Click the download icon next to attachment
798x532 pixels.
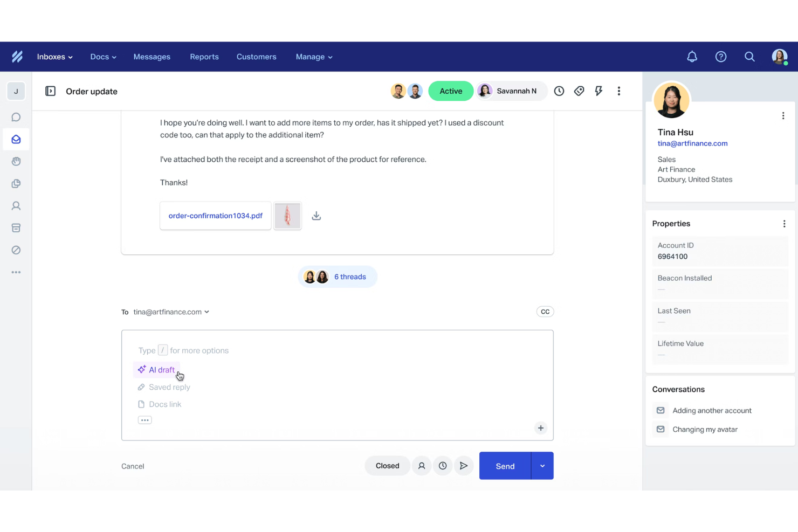coord(316,215)
